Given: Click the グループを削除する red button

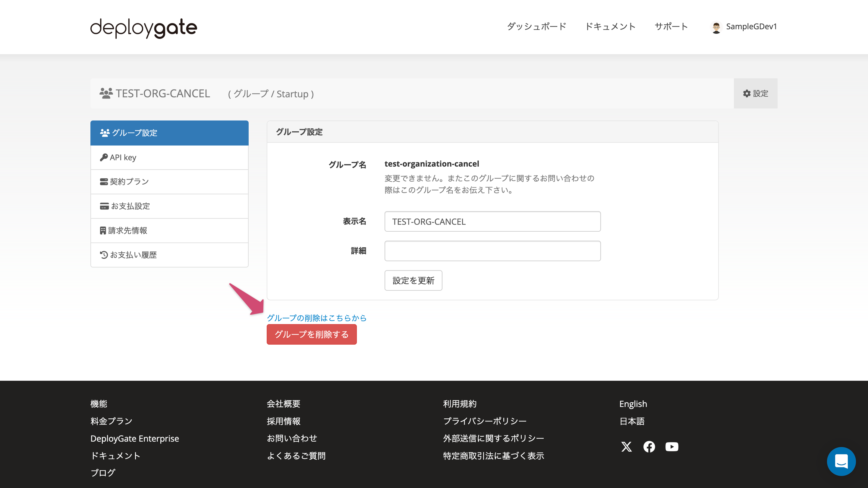Looking at the screenshot, I should pyautogui.click(x=312, y=334).
